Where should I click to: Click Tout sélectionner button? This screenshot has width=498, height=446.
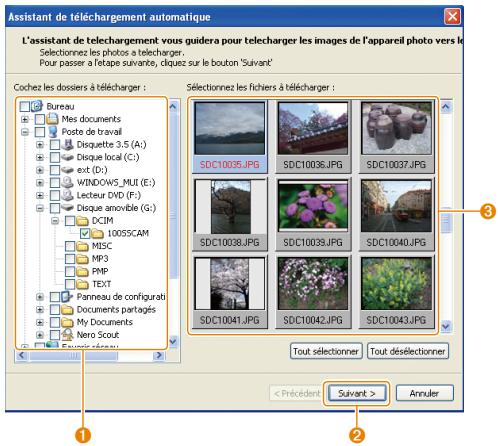click(x=326, y=351)
